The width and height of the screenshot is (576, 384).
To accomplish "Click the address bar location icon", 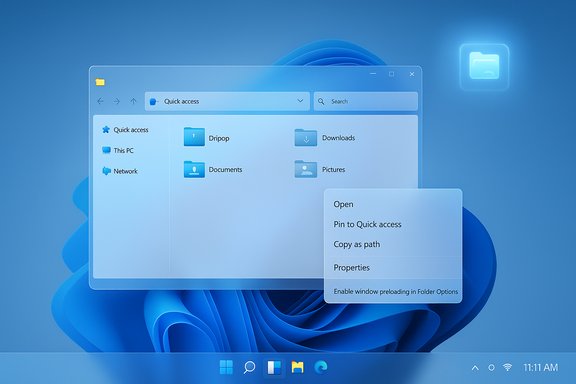I will pyautogui.click(x=154, y=101).
